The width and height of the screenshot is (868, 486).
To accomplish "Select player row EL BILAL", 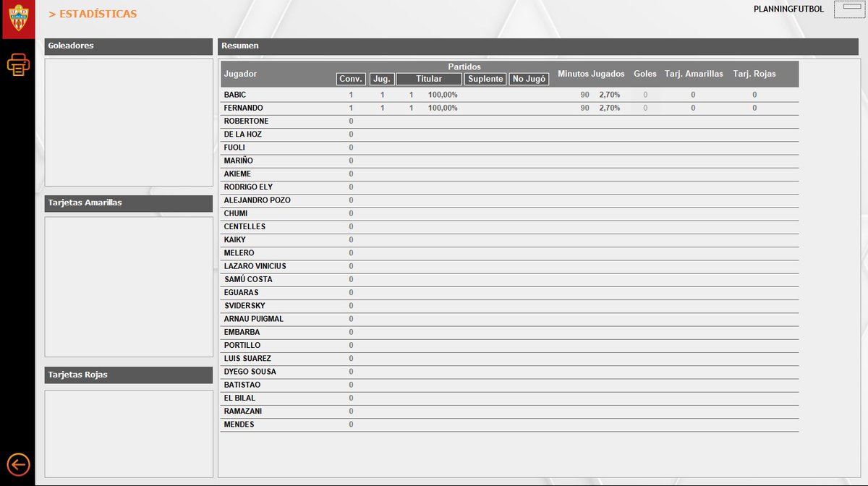I will [x=510, y=398].
